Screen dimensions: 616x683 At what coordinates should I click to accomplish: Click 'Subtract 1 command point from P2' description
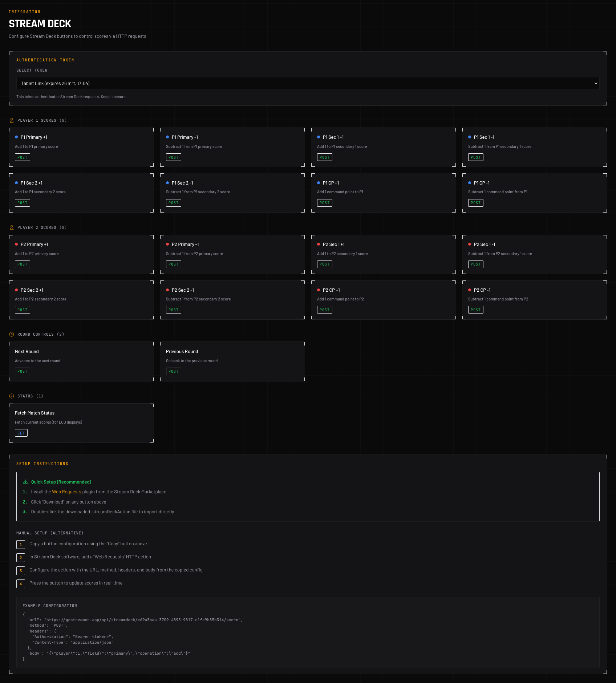[498, 299]
